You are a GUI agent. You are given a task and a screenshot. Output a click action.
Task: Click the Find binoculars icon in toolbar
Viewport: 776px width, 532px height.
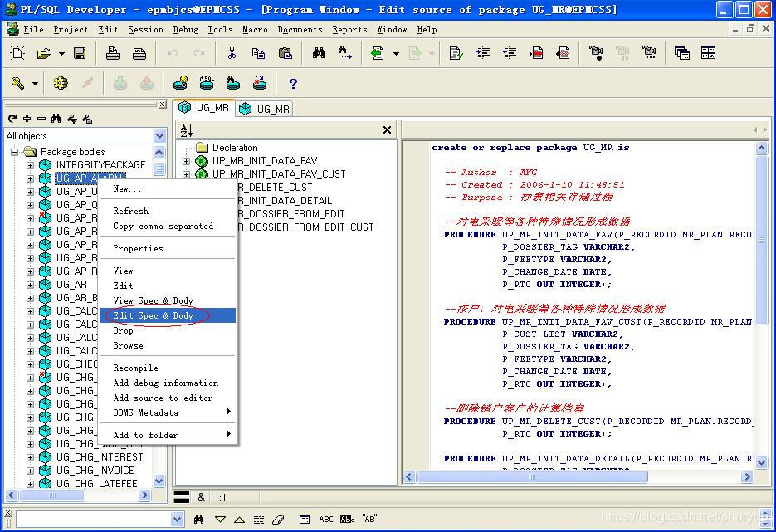(319, 53)
